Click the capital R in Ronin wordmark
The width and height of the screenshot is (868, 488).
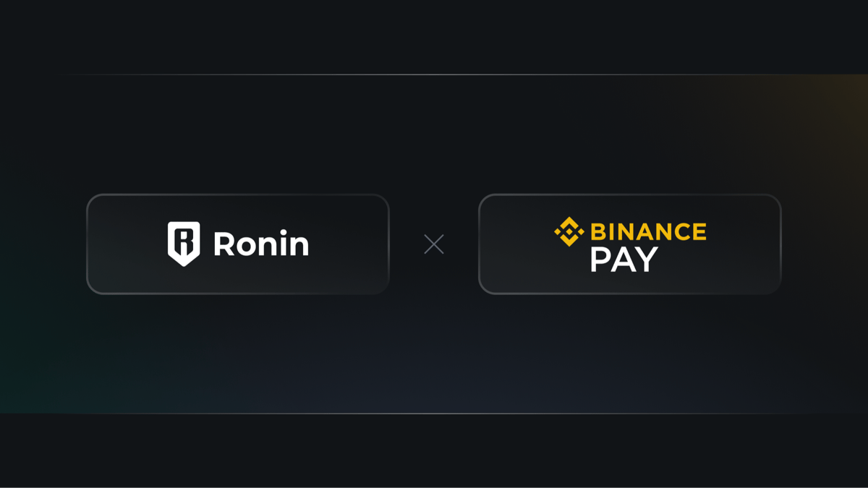click(x=224, y=244)
